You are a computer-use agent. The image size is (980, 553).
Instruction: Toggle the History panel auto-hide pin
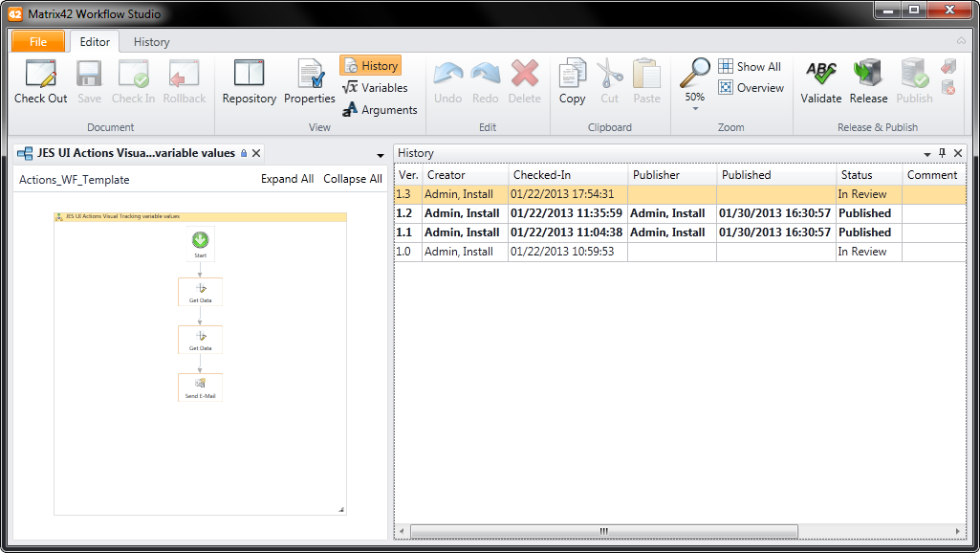coord(943,153)
